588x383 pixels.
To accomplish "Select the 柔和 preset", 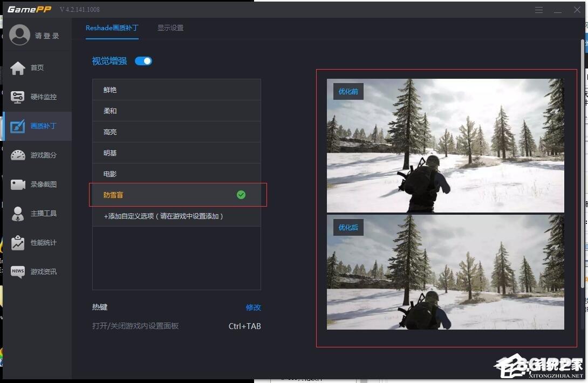I will pyautogui.click(x=176, y=111).
